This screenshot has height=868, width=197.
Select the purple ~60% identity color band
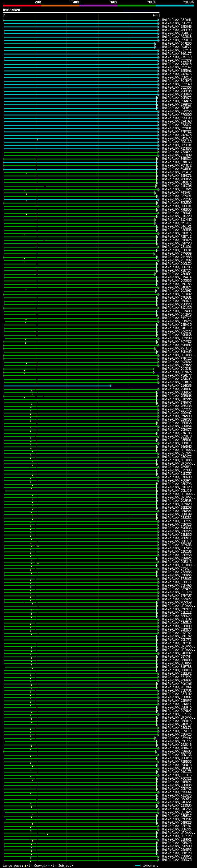click(x=99, y=6)
